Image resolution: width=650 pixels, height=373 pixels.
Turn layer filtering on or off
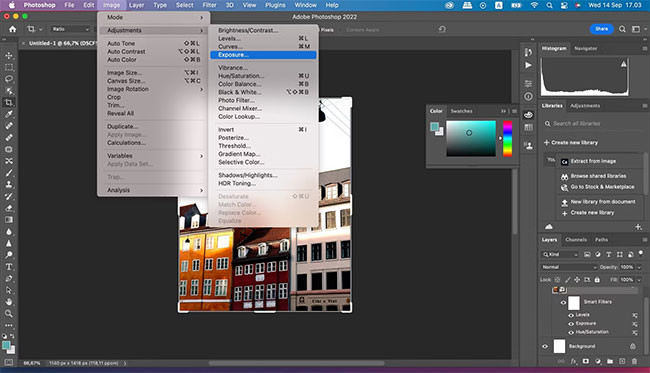[641, 253]
